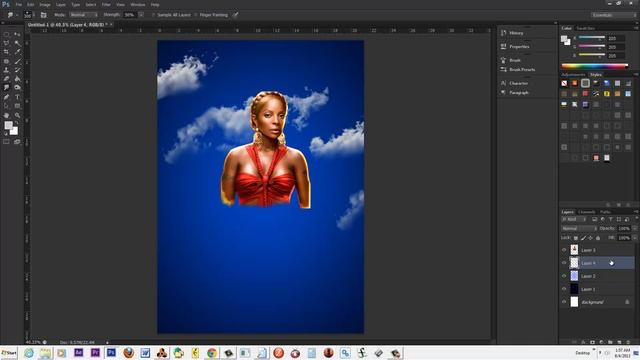Hide Layer 4 with eye icon
The image size is (640, 360).
click(564, 263)
